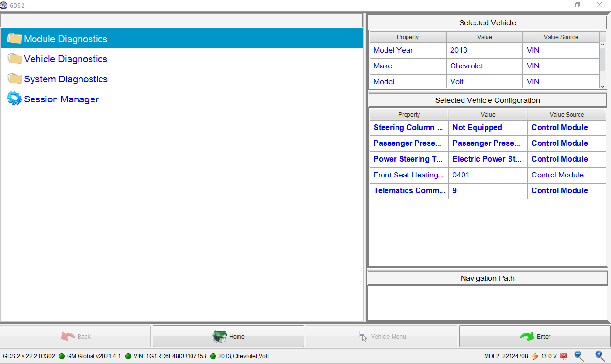Select the Steering Column property row
The image size is (611, 364).
pyautogui.click(x=488, y=128)
